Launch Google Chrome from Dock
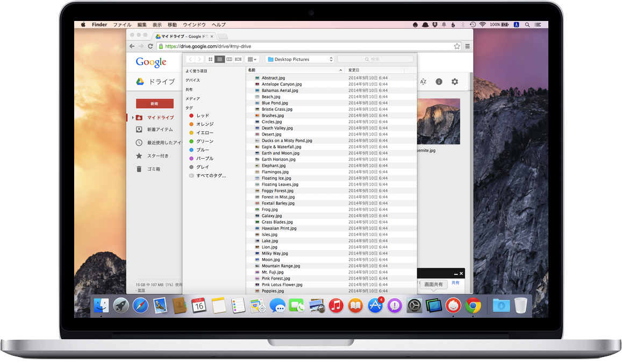622x364 pixels. coord(473,305)
